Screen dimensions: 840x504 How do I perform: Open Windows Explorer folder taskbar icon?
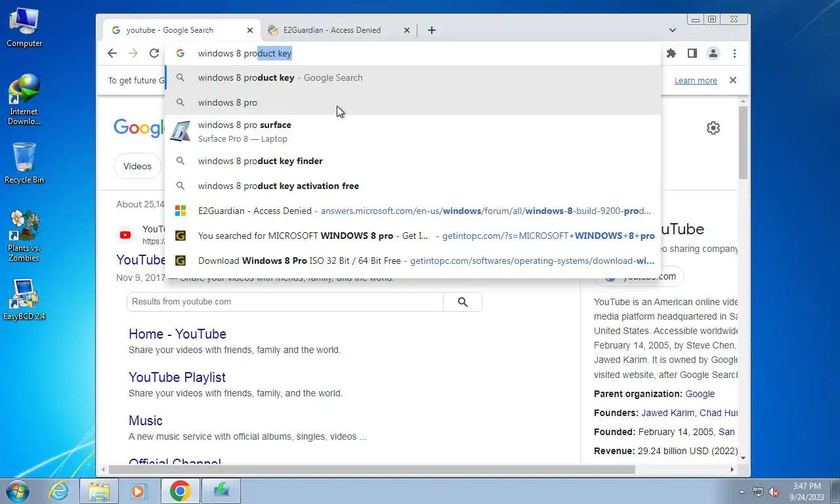pos(98,491)
